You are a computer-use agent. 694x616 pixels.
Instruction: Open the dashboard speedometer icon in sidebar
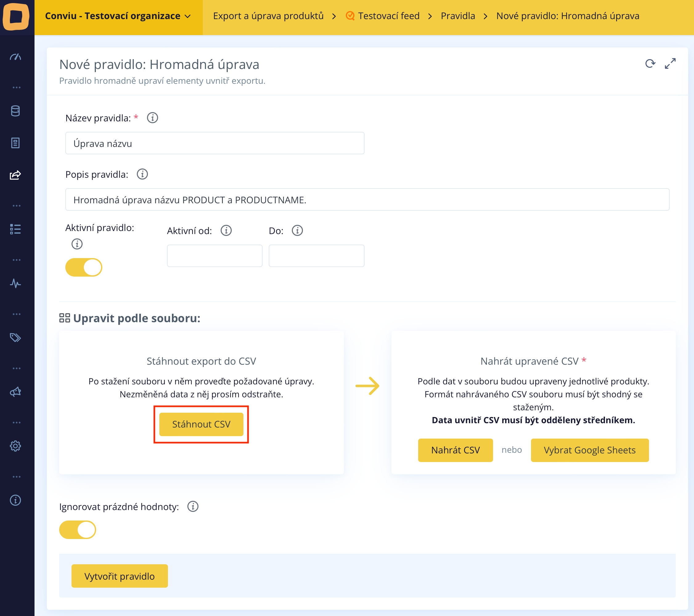coord(16,57)
